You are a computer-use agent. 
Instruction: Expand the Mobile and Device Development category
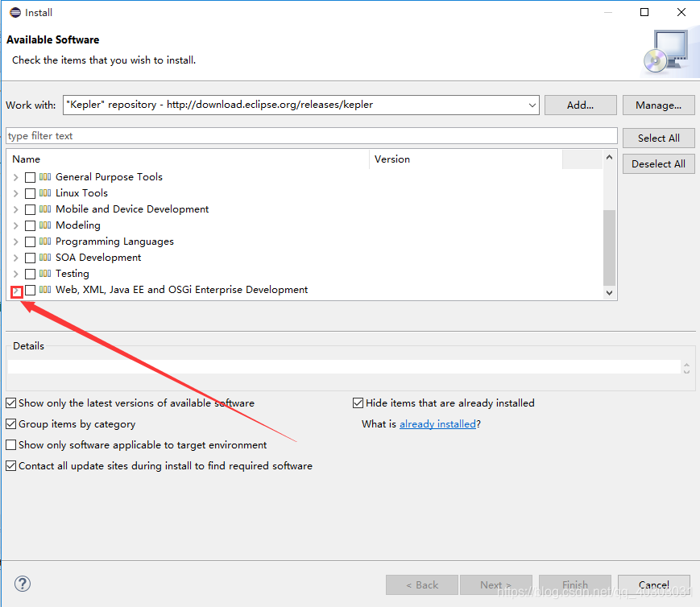click(15, 209)
